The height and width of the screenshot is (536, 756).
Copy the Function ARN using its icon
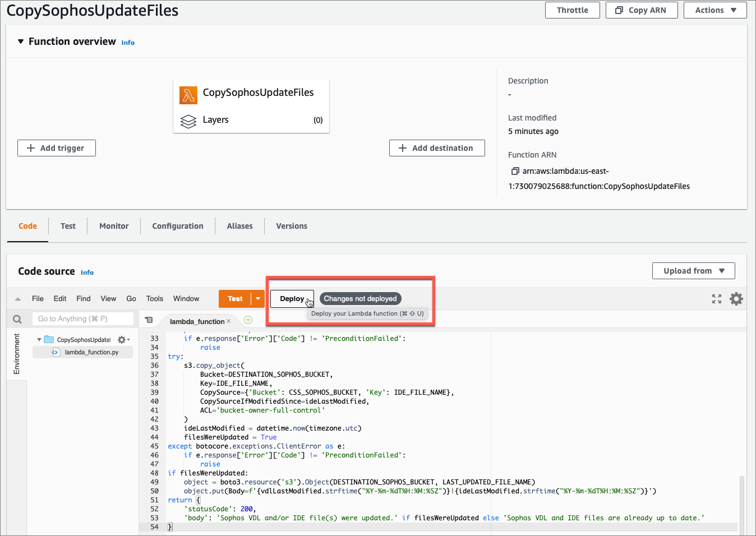[515, 171]
